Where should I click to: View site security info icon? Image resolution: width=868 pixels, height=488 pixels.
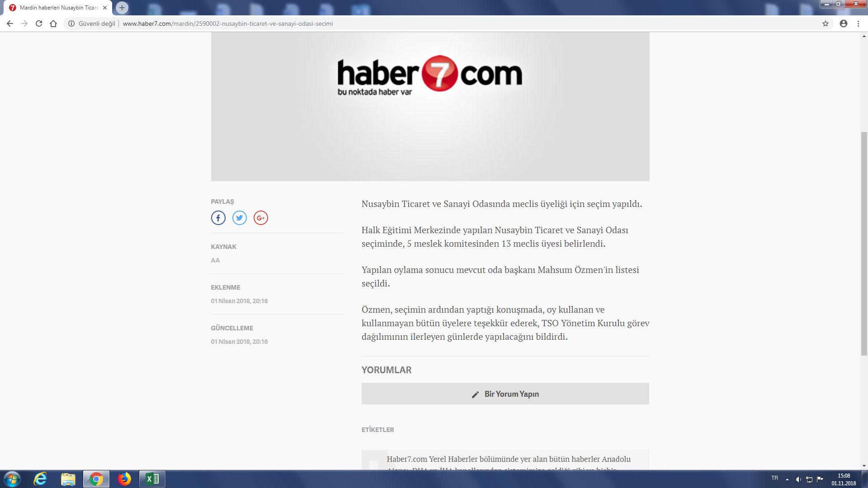pyautogui.click(x=71, y=23)
